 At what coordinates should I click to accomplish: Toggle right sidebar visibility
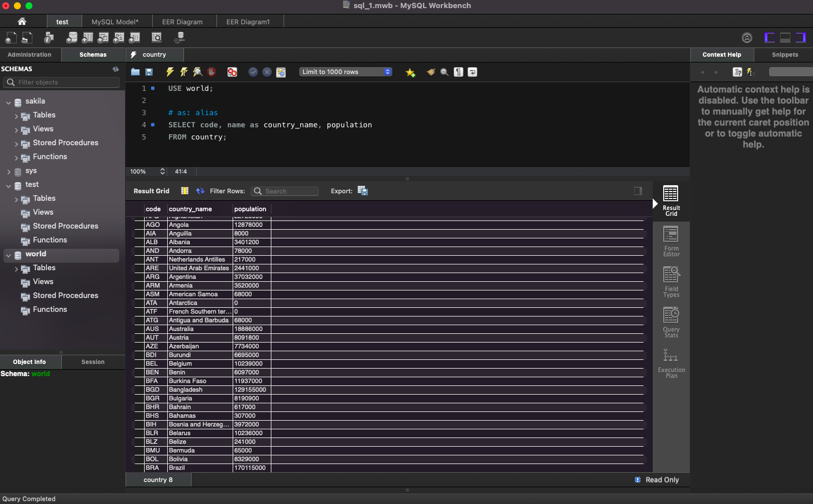pos(801,38)
